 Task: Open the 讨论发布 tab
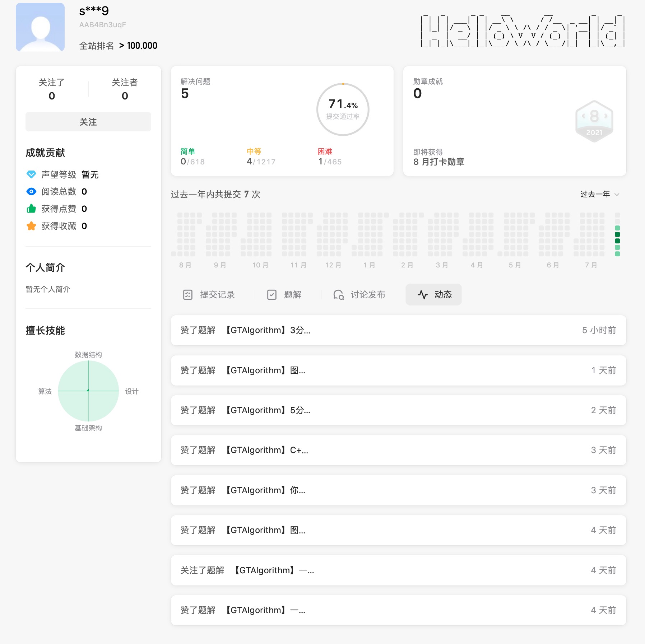tap(359, 295)
